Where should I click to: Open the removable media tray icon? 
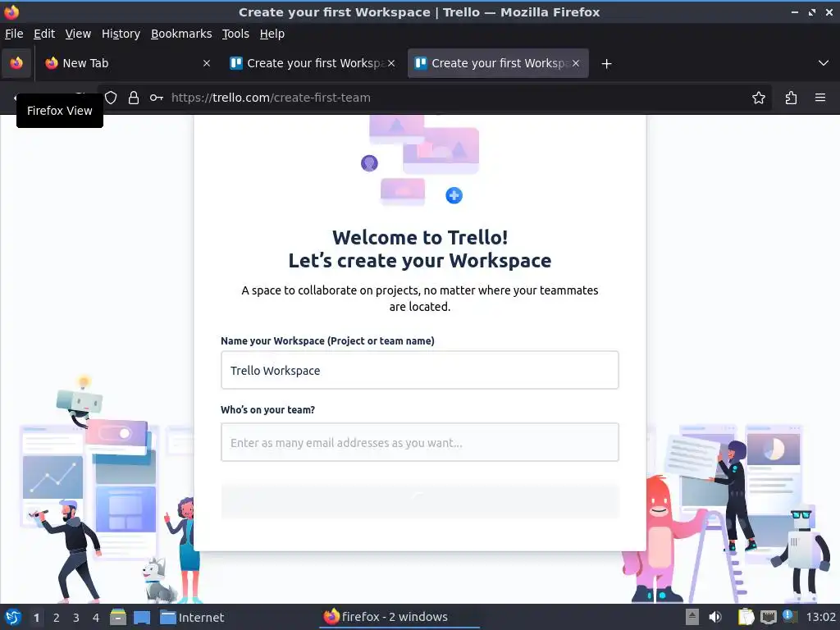tap(692, 617)
